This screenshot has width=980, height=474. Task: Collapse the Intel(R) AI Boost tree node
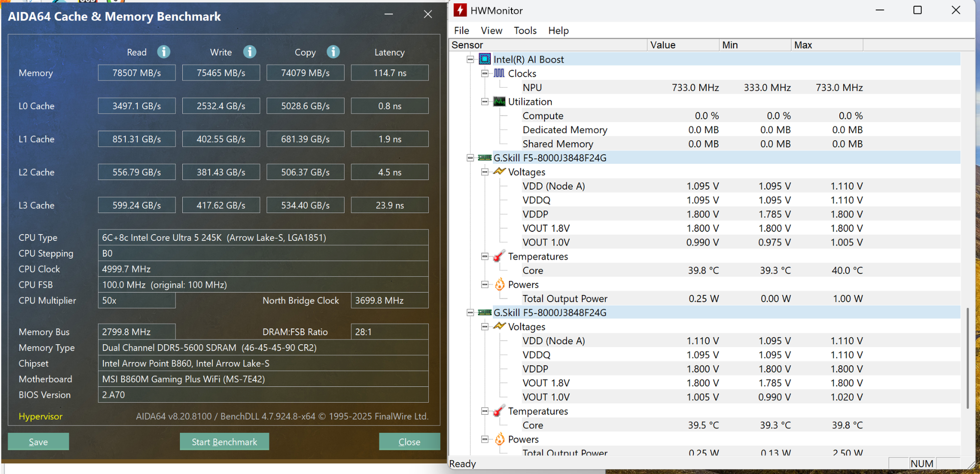[470, 59]
